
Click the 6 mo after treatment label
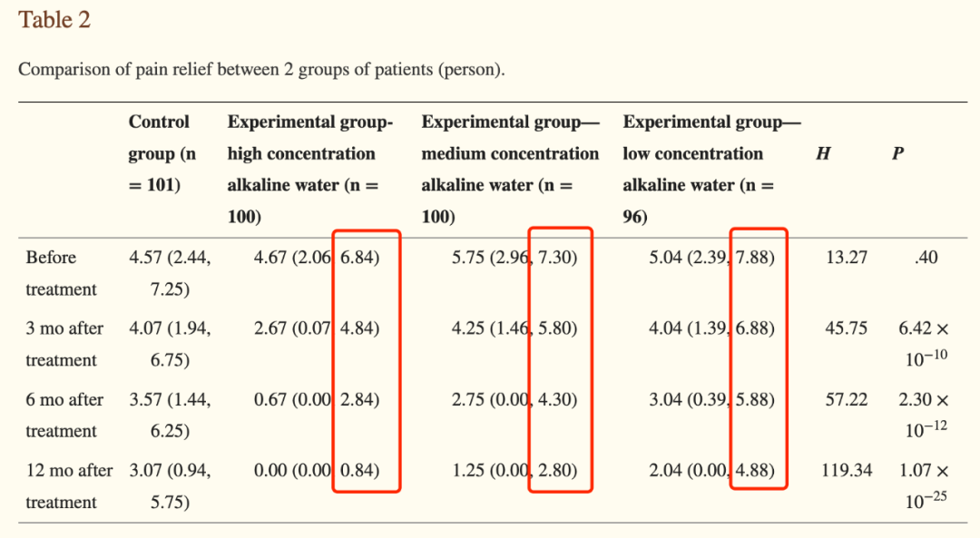[x=64, y=415]
